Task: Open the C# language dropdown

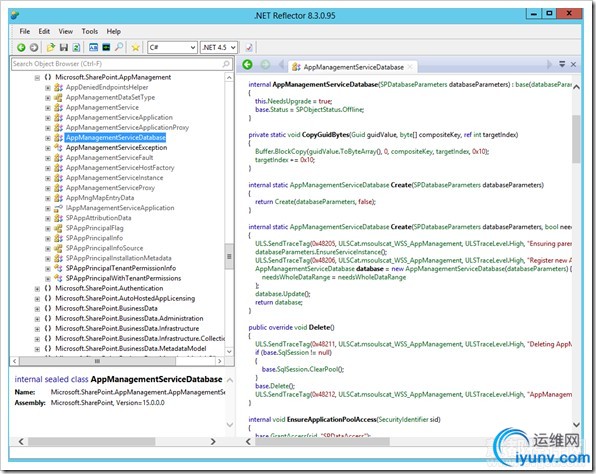Action: 172,48
